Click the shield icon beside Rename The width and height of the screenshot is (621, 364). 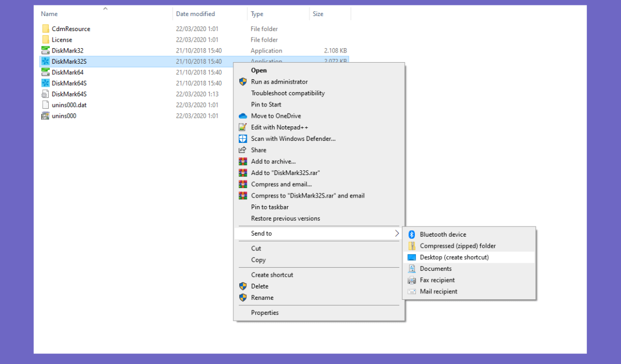tap(243, 298)
